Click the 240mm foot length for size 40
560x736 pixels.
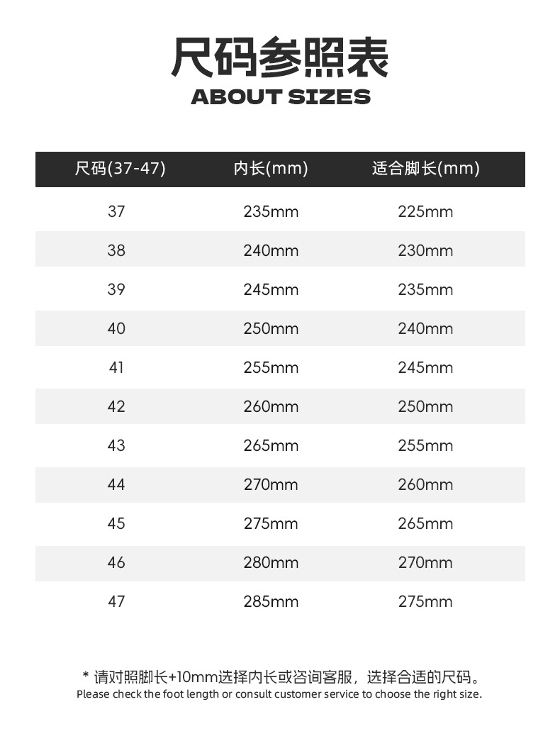pyautogui.click(x=426, y=328)
